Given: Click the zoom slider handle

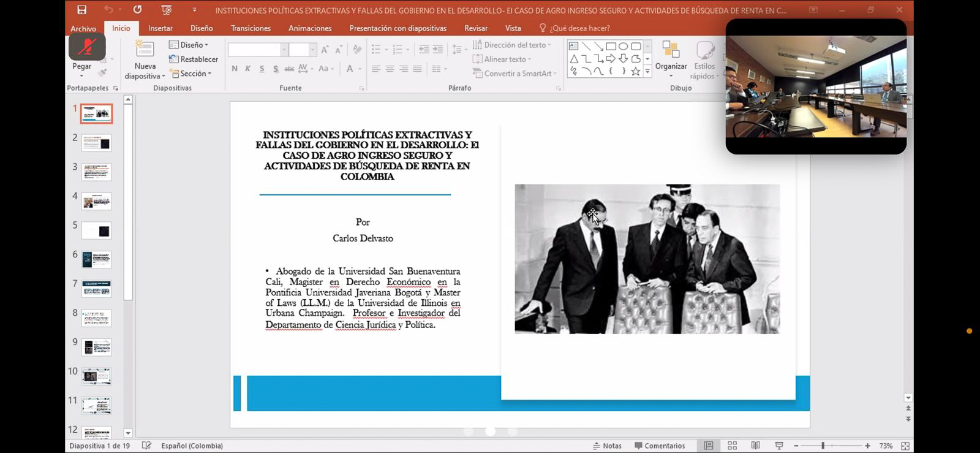Looking at the screenshot, I should point(823,446).
